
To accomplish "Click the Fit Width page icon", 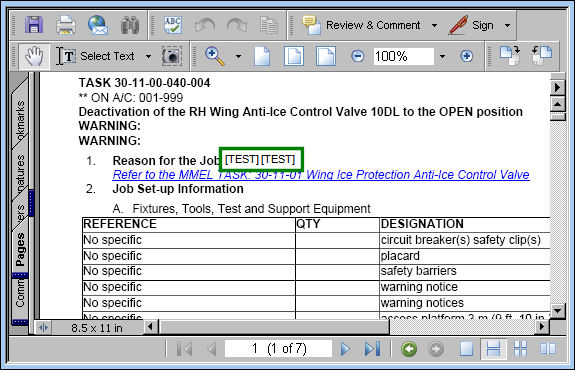I will [x=326, y=56].
